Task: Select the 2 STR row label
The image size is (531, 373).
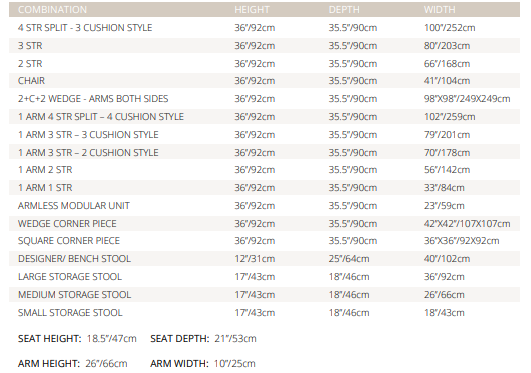Action: point(30,64)
